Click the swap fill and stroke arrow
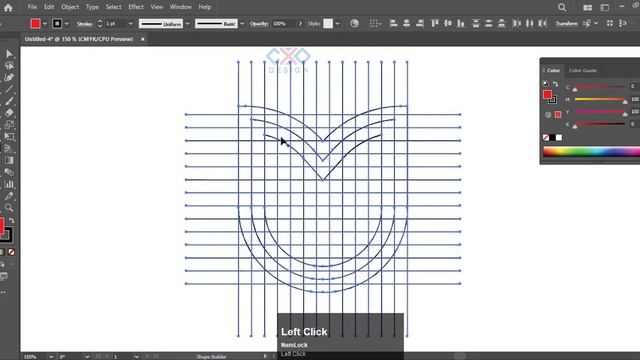The height and width of the screenshot is (360, 640). [x=11, y=221]
